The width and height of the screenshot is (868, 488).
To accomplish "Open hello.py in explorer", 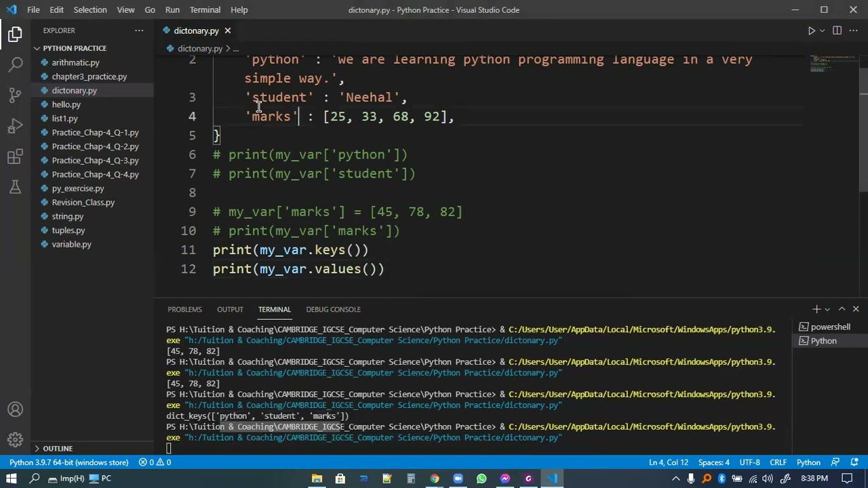I will 66,104.
